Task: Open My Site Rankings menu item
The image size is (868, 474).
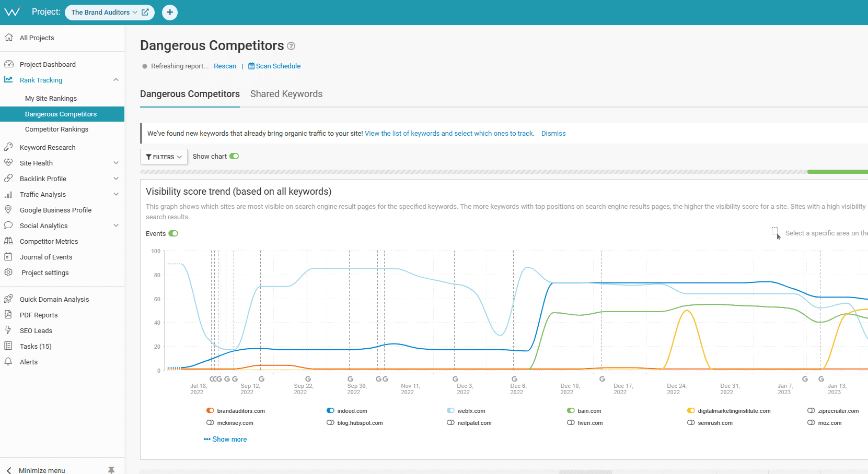Action: coord(51,98)
